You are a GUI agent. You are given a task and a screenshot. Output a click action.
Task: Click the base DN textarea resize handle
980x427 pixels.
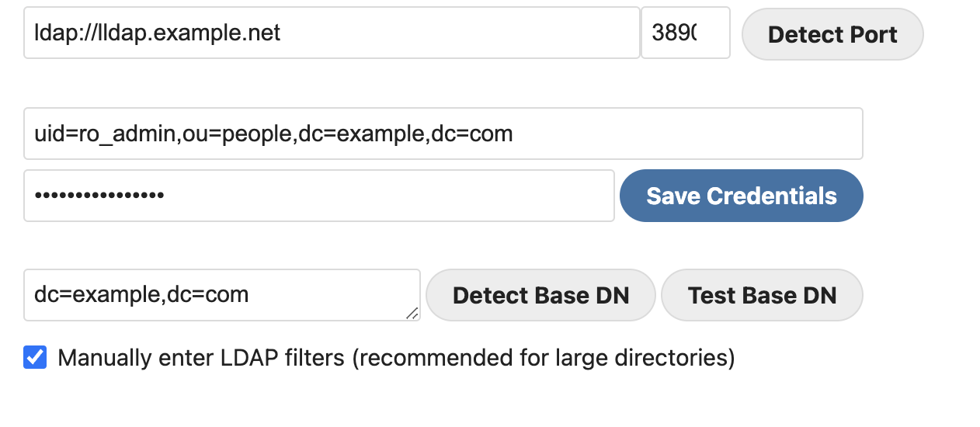coord(412,313)
